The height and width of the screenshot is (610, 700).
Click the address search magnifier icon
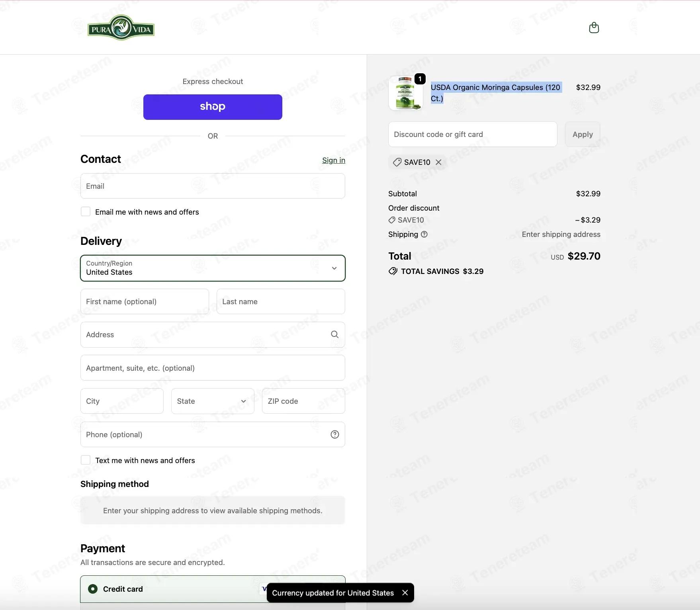pyautogui.click(x=335, y=334)
